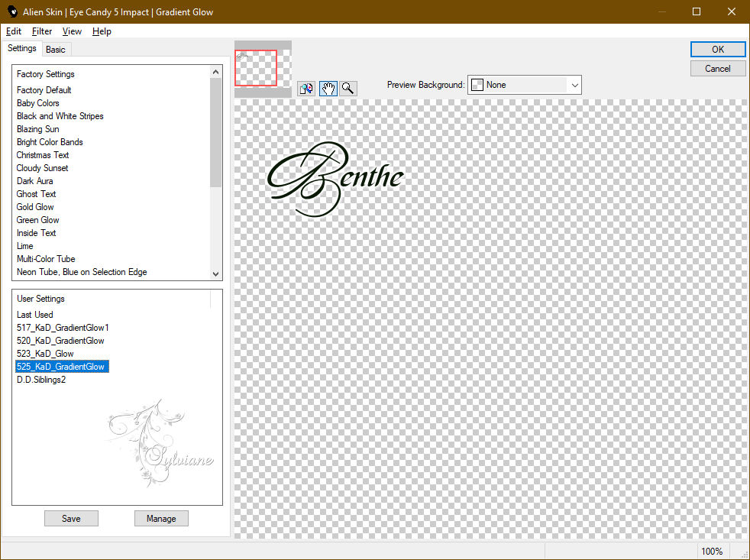Switch to the Settings tab

click(x=21, y=48)
